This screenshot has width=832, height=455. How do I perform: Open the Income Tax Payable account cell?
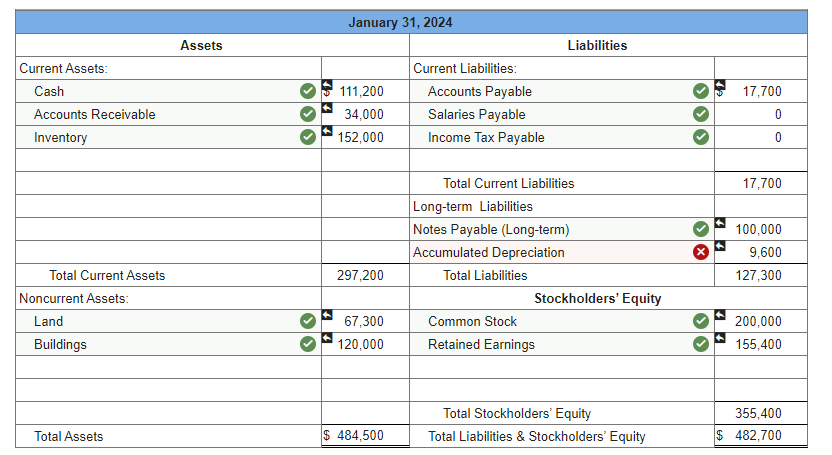[x=562, y=137]
